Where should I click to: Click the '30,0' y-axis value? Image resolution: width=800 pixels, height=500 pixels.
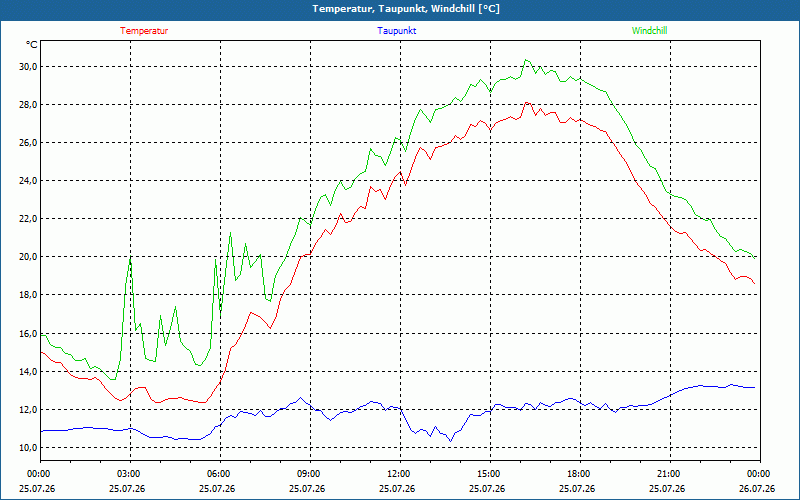[x=29, y=67]
